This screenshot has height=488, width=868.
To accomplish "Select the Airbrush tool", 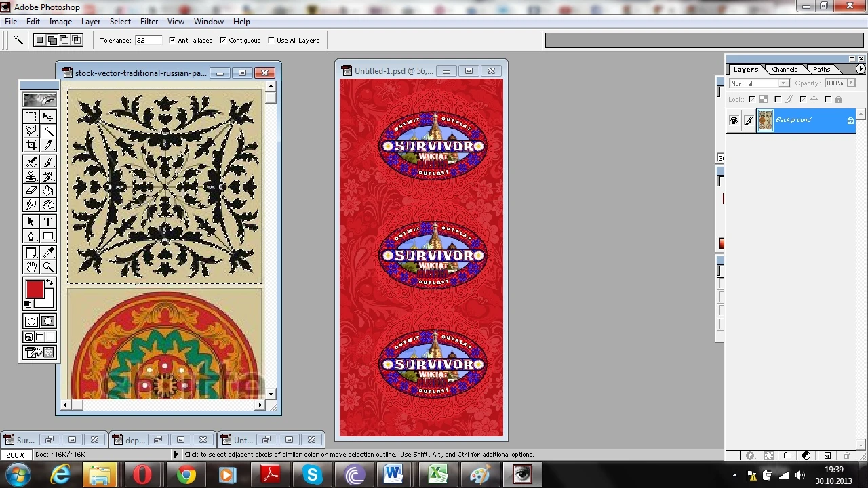I will [x=31, y=162].
